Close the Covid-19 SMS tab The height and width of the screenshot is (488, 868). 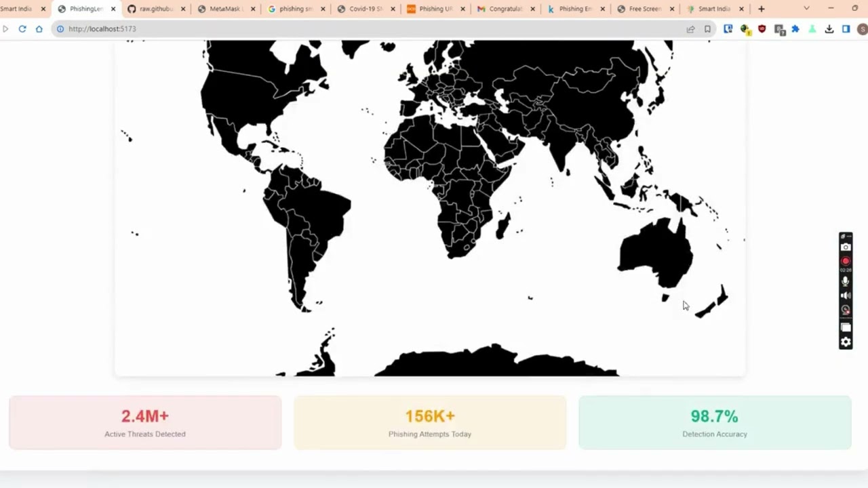click(393, 9)
